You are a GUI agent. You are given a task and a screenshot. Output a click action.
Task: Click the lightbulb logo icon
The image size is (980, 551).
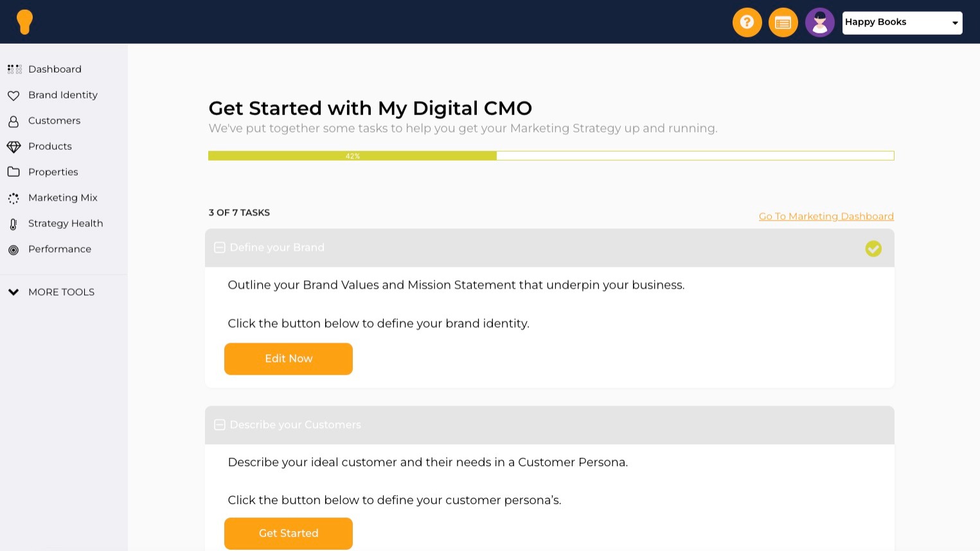(24, 22)
